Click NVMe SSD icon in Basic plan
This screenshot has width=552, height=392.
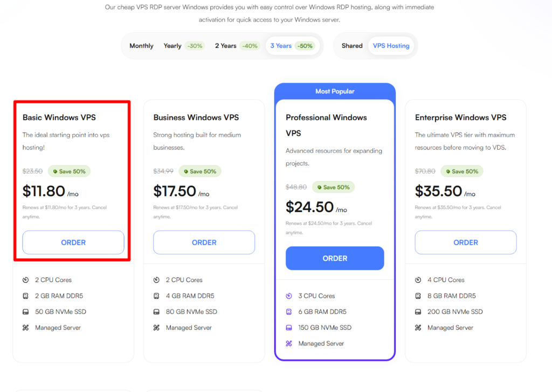[x=25, y=312]
